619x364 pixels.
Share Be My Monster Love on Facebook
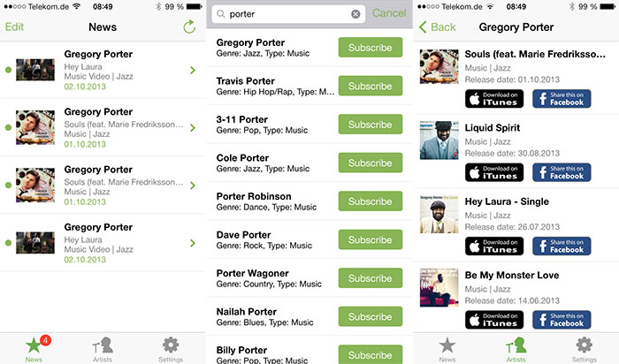[x=562, y=320]
